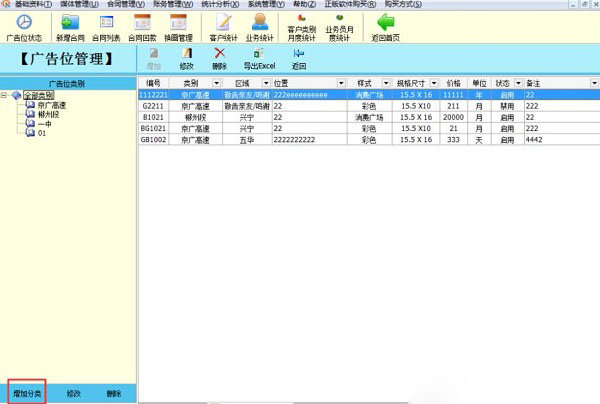
Task: Open 客户统计 report icon
Action: coord(224,24)
